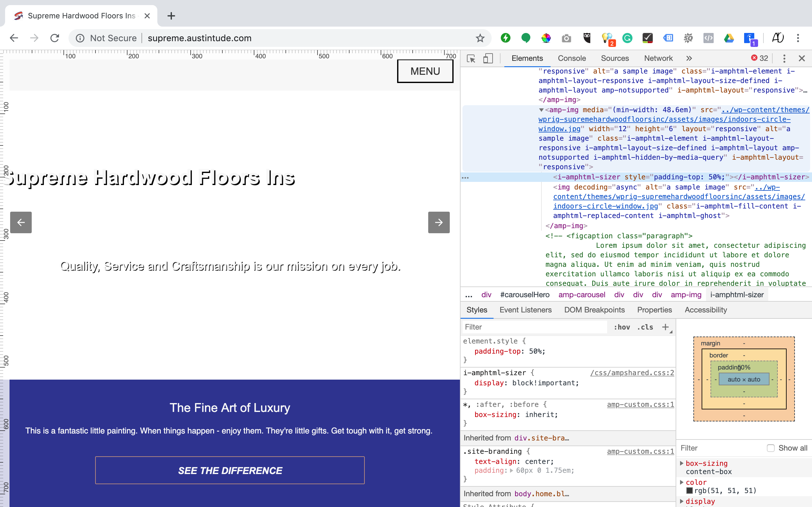
Task: Show more DevTools tabs via chevron
Action: (x=689, y=58)
